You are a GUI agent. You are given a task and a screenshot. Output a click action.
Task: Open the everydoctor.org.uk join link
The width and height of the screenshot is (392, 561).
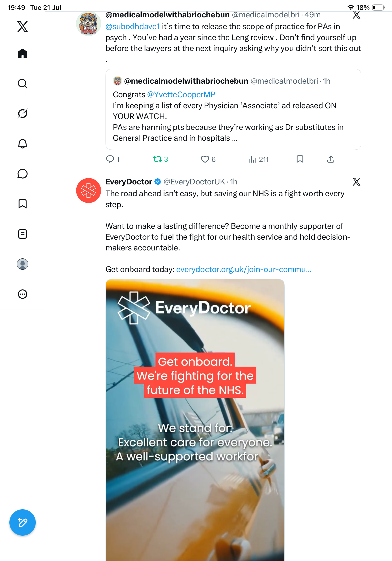[x=244, y=269]
